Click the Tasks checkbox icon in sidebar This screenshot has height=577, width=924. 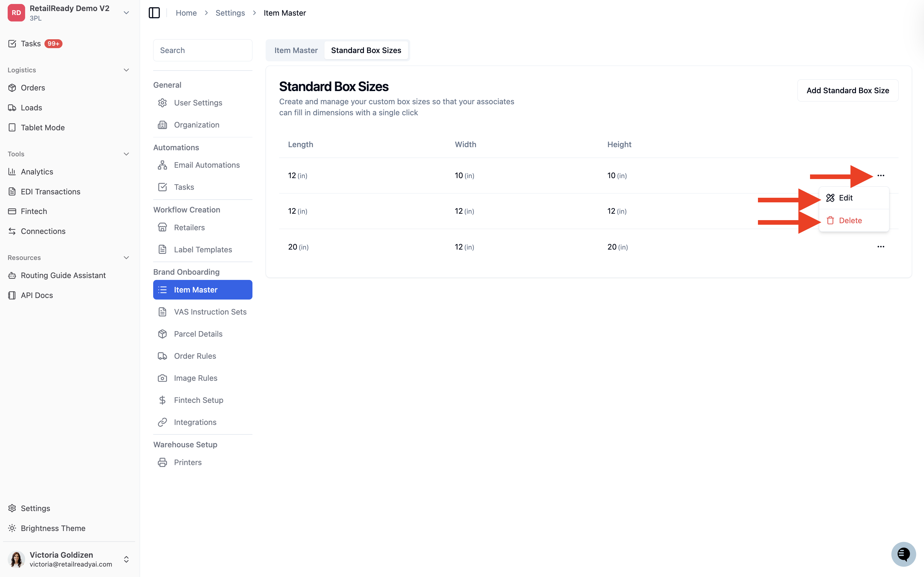pos(12,44)
